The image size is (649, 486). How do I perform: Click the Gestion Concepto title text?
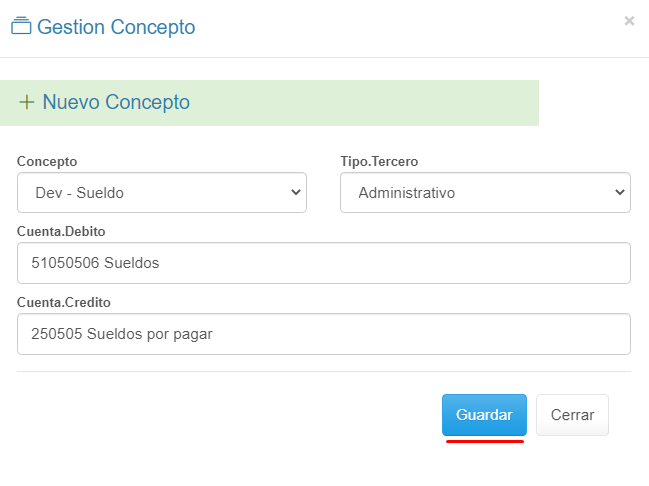tap(116, 27)
